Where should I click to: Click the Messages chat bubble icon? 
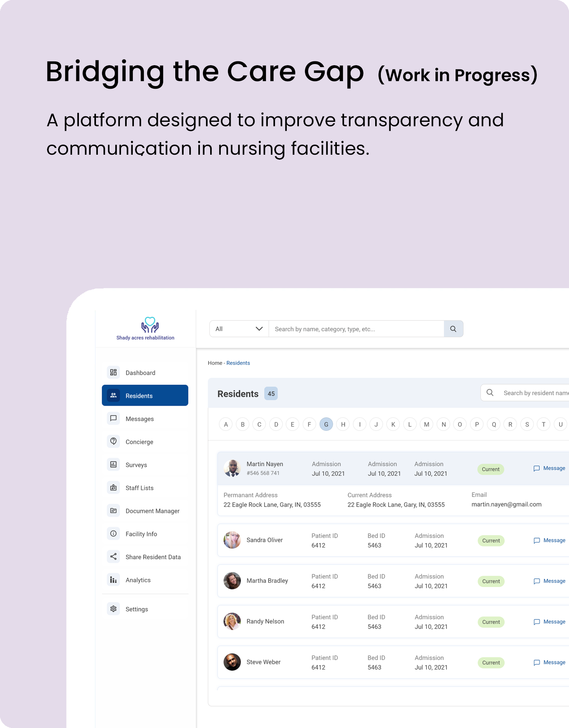[x=113, y=418]
